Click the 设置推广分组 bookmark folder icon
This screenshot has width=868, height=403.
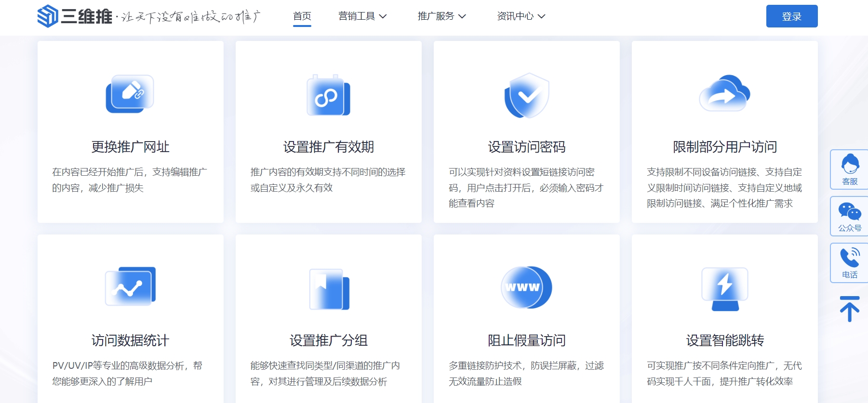point(329,289)
